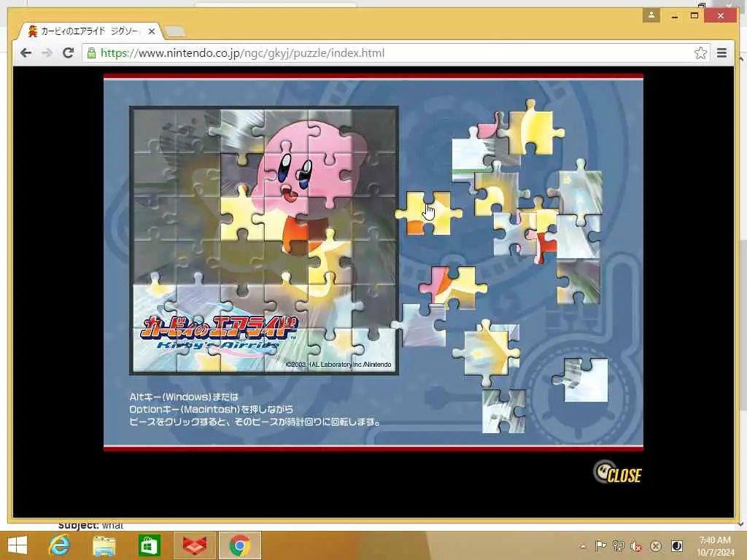
Task: Pick the white piece closest to the CLOSE button
Action: click(x=581, y=380)
